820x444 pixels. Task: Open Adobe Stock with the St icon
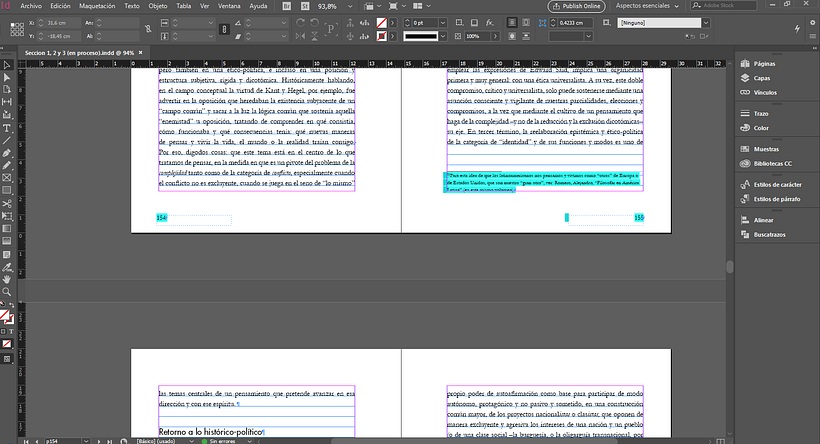click(305, 6)
